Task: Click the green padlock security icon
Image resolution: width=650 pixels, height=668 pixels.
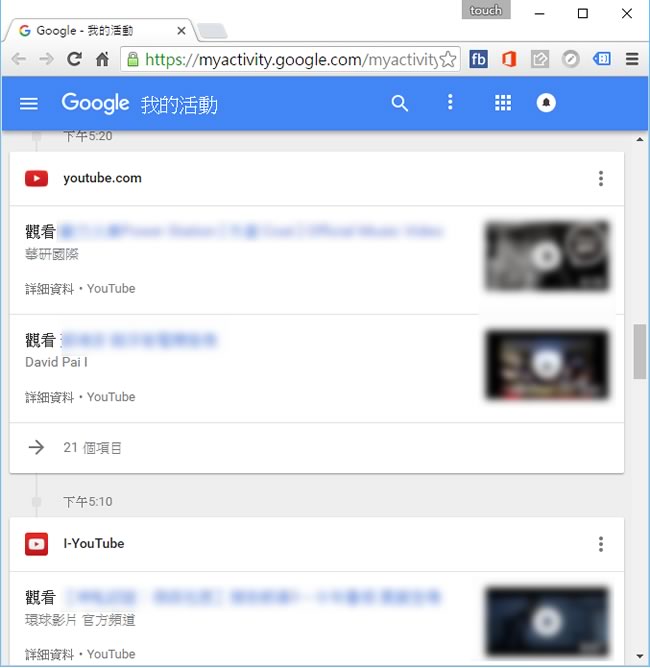Action: coord(133,59)
